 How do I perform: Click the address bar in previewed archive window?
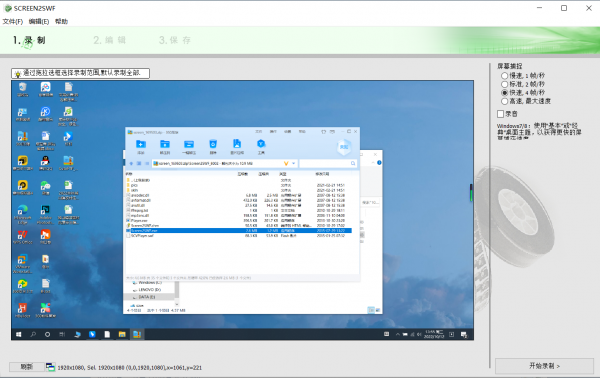click(x=225, y=163)
